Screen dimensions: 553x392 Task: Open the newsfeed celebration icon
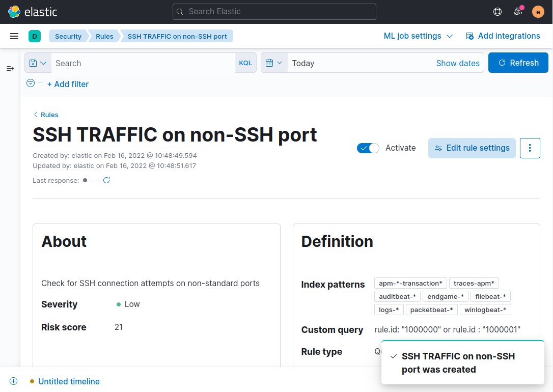point(518,12)
